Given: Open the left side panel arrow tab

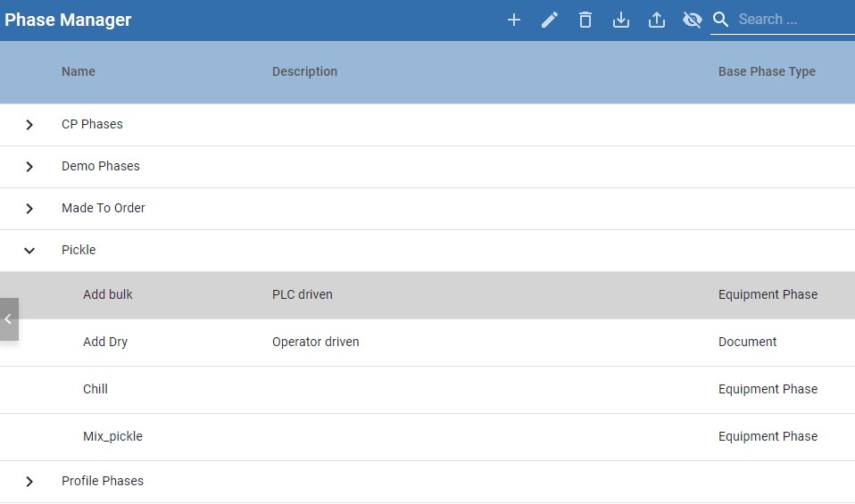Looking at the screenshot, I should tap(8, 319).
